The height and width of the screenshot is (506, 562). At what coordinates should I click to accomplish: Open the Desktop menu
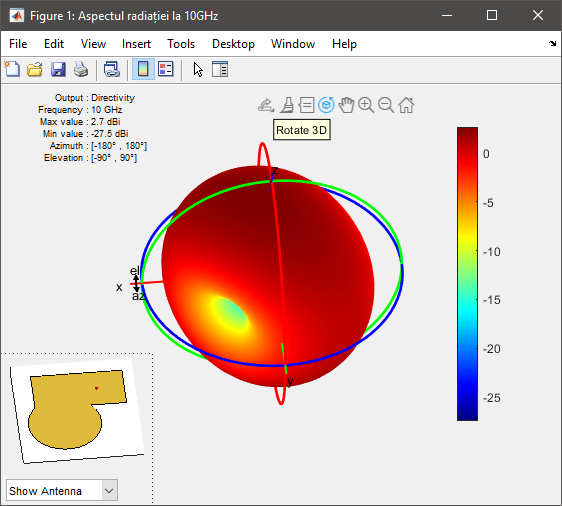coord(233,44)
